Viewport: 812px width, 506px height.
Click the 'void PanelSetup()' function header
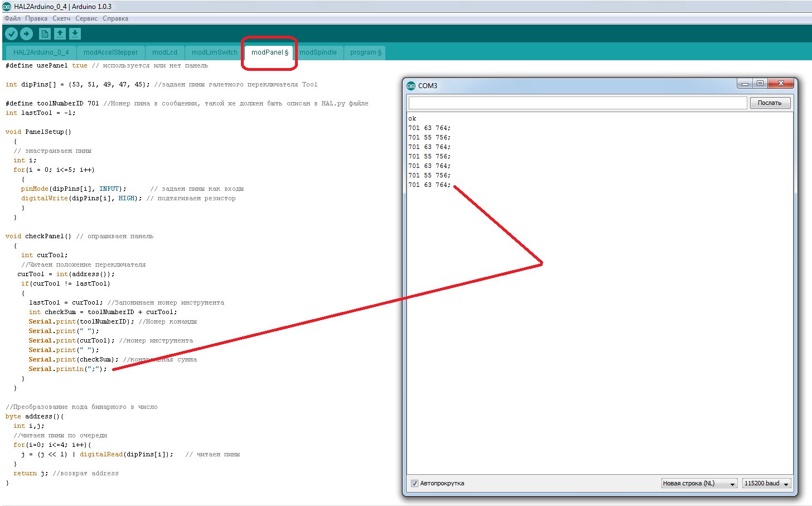point(38,132)
